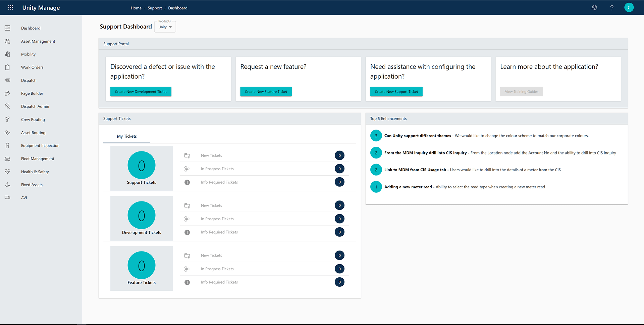Click the Support Tickets count circle
Screen dimensions: 644x325
(x=142, y=165)
